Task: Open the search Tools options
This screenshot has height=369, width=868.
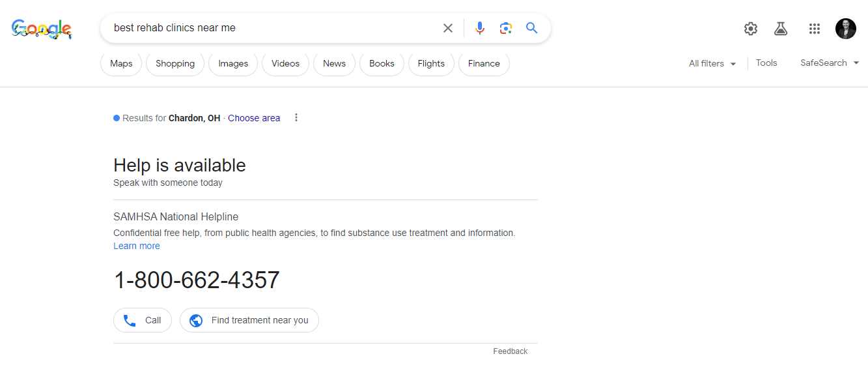Action: coord(766,63)
